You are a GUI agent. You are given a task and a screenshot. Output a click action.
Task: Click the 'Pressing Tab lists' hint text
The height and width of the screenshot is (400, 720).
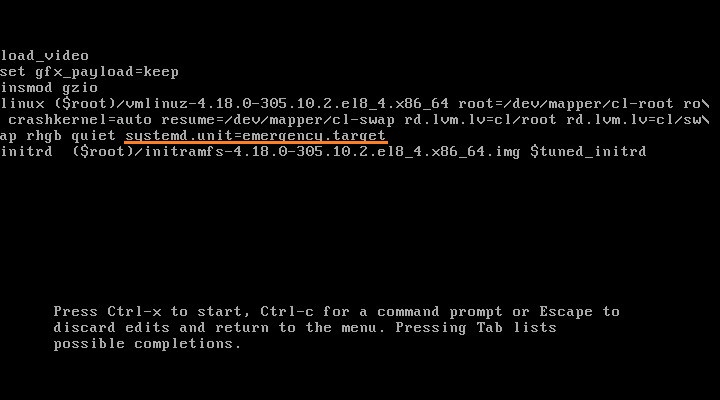[x=476, y=327]
